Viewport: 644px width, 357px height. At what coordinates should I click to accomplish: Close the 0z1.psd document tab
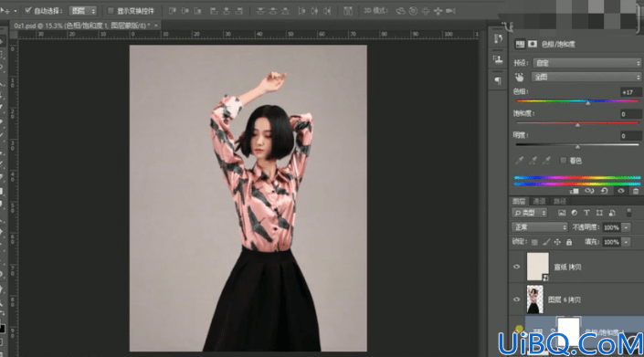156,26
